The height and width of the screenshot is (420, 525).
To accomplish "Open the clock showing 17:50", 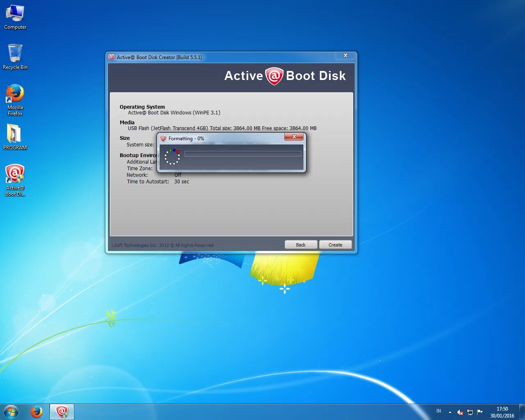I will 502,412.
